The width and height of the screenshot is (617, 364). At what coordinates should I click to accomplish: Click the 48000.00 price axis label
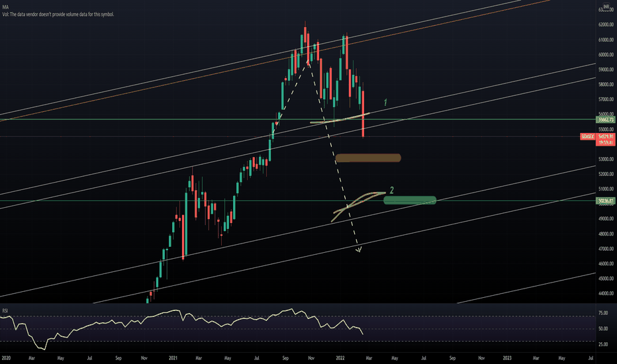(606, 234)
